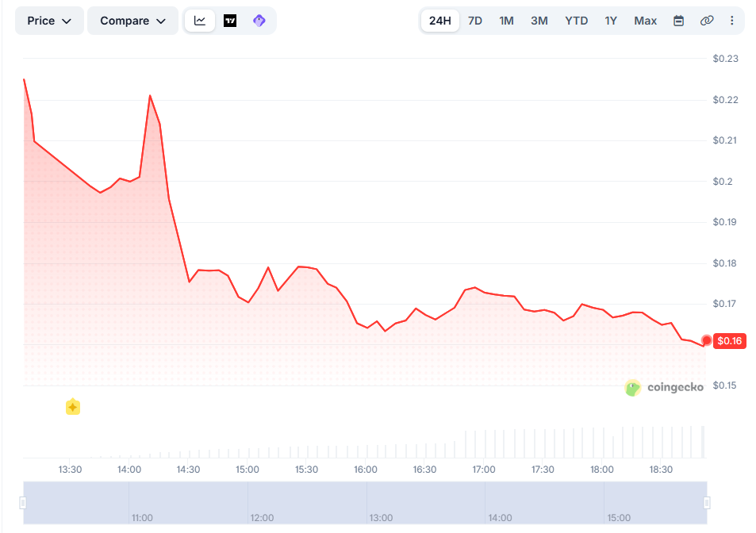Click the yellow sparkle marker below chart
This screenshot has height=533, width=756.
click(x=72, y=407)
